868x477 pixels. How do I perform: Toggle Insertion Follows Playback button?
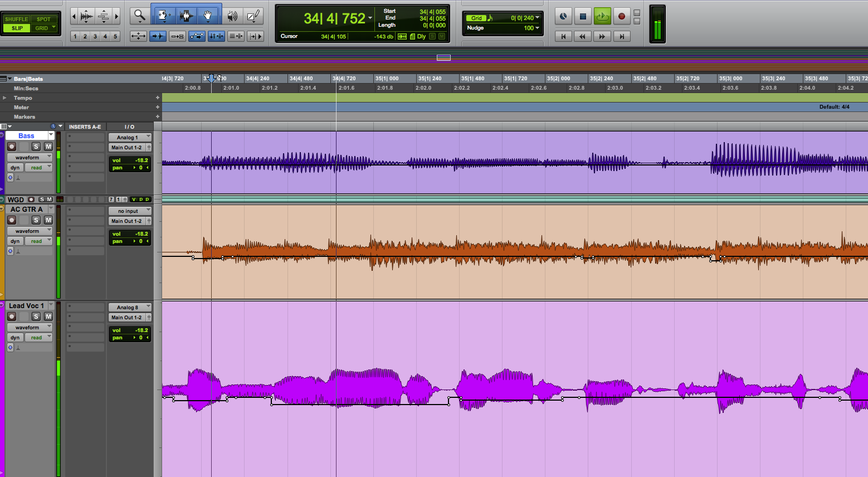pos(255,36)
